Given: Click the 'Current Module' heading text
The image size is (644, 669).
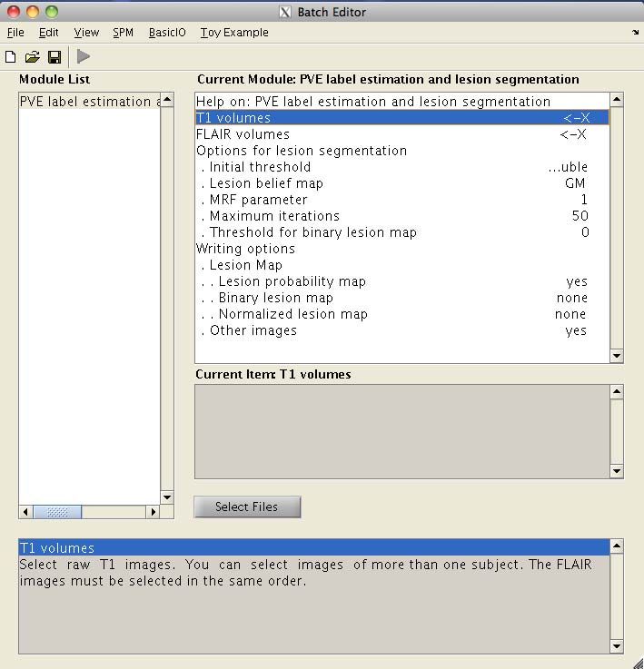Looking at the screenshot, I should point(388,79).
